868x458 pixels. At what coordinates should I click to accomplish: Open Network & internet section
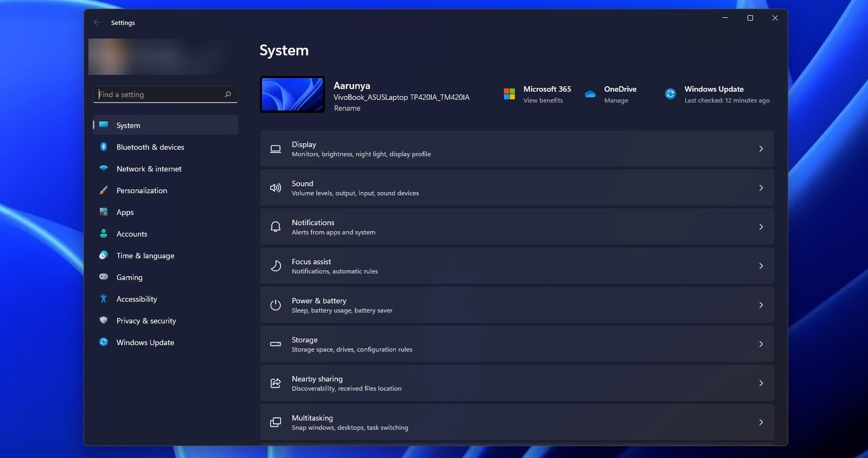[165, 169]
